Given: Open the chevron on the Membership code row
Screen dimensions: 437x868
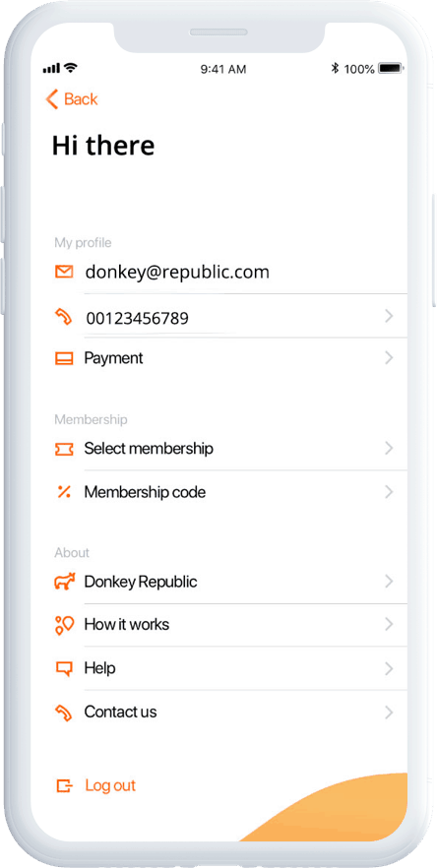Looking at the screenshot, I should pos(389,492).
